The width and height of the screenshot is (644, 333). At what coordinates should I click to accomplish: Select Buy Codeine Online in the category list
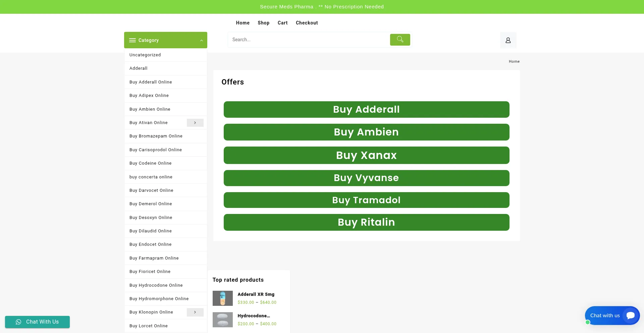tap(150, 163)
